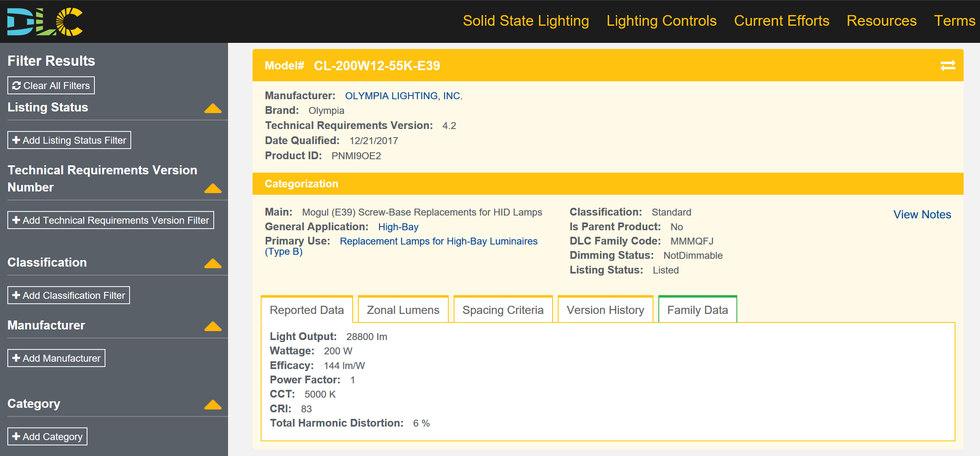Click the CCT value 5000 K

point(320,394)
